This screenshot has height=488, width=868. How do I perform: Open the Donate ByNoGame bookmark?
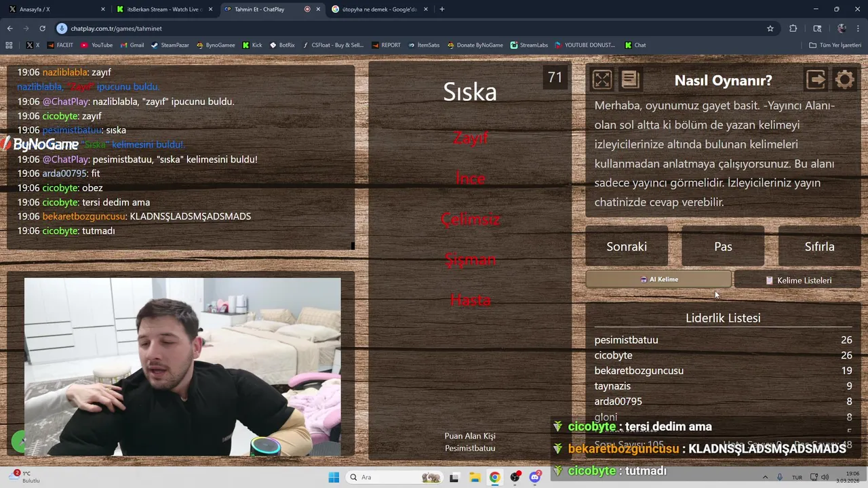click(475, 45)
